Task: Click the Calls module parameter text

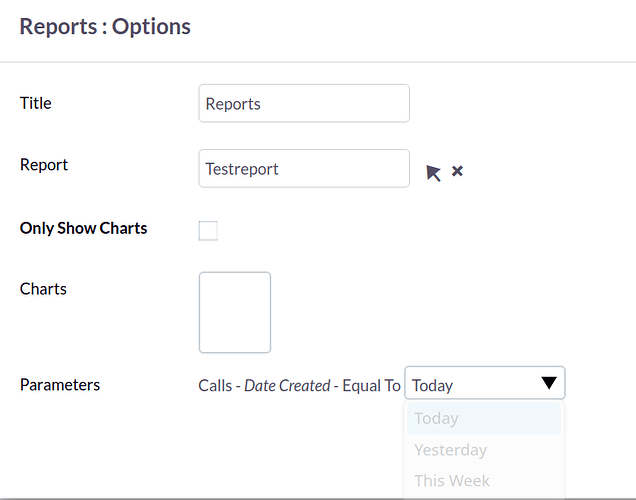Action: [x=215, y=385]
